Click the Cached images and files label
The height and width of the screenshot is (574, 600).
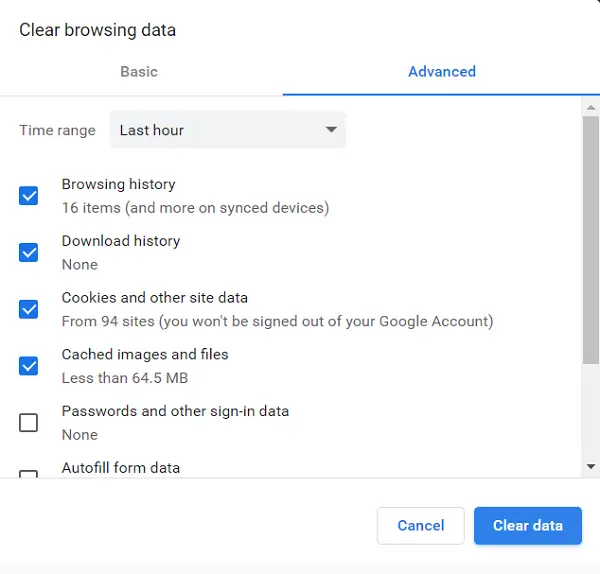[x=145, y=354]
